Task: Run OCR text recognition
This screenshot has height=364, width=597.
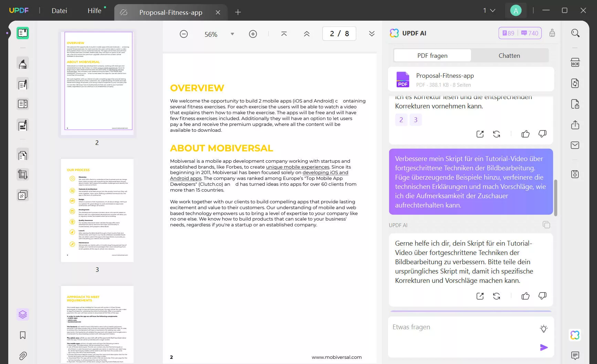Action: (575, 62)
